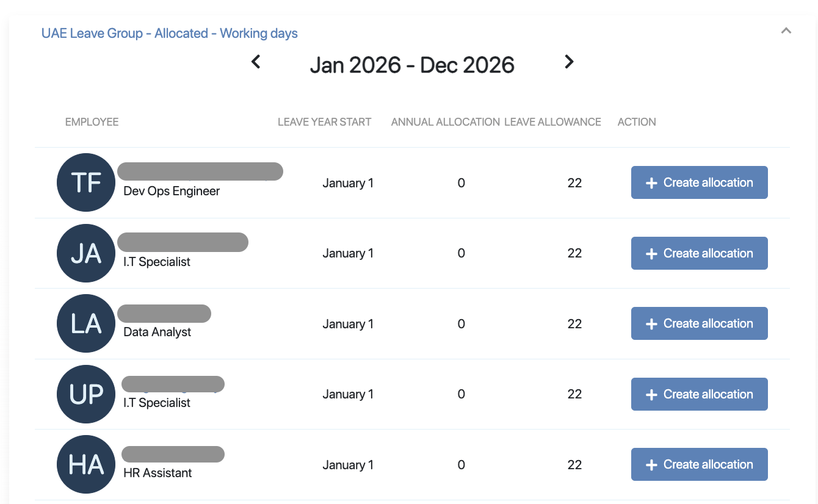Collapse the UAE Leave Group section chevron
The image size is (818, 504).
pyautogui.click(x=786, y=31)
